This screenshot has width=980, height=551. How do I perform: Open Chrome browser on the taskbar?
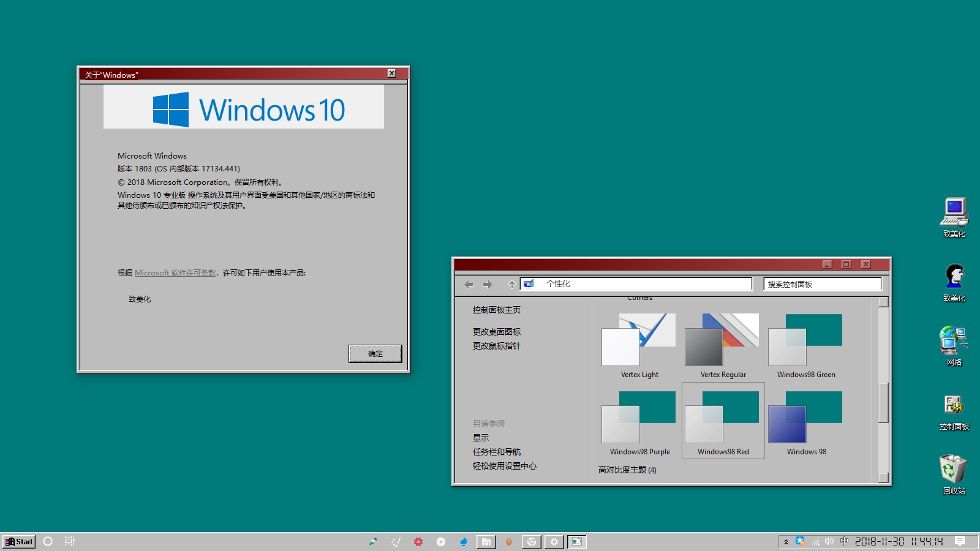pos(532,542)
